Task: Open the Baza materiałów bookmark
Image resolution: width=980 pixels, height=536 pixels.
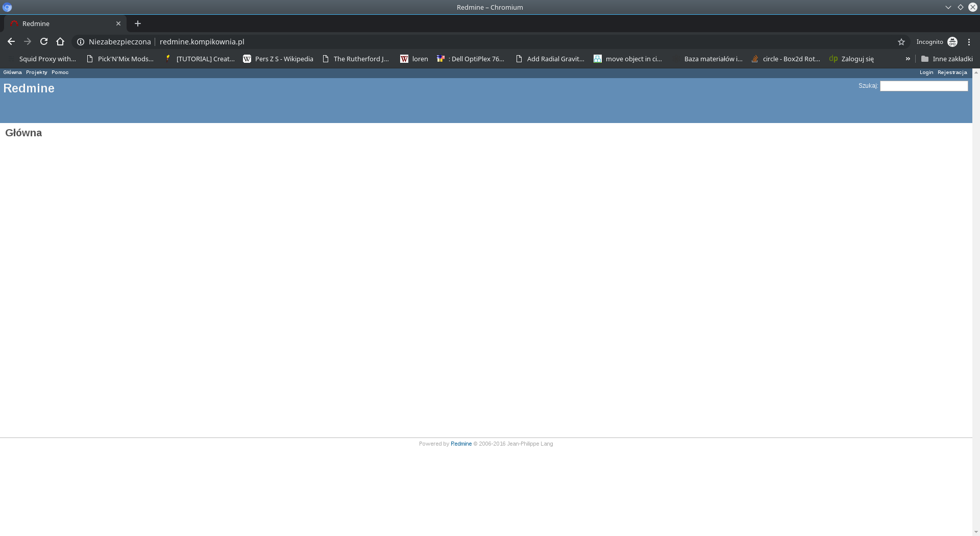Action: pyautogui.click(x=708, y=59)
